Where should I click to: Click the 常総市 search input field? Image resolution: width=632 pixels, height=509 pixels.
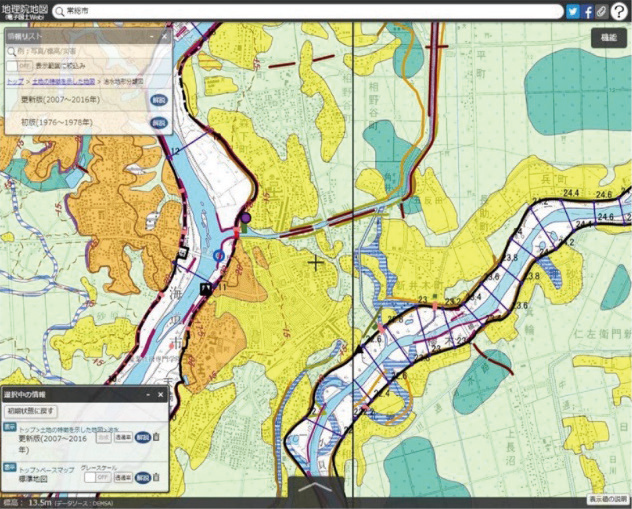[300, 12]
